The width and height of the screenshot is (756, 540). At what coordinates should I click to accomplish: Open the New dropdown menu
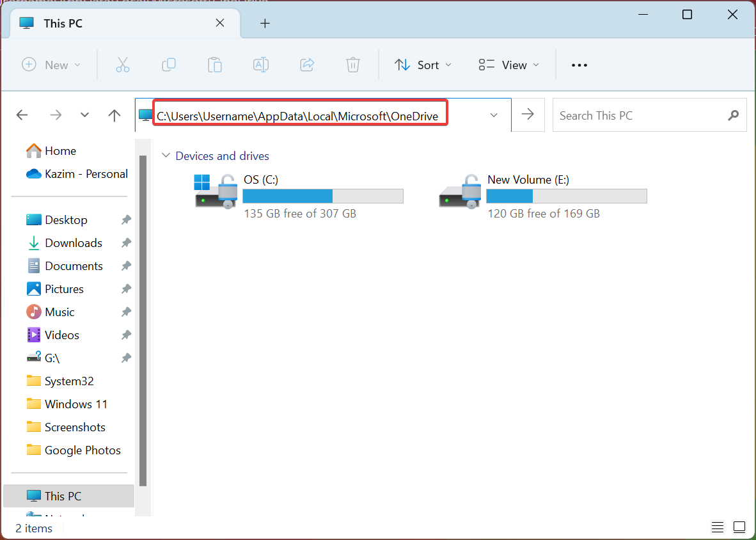[x=52, y=65]
